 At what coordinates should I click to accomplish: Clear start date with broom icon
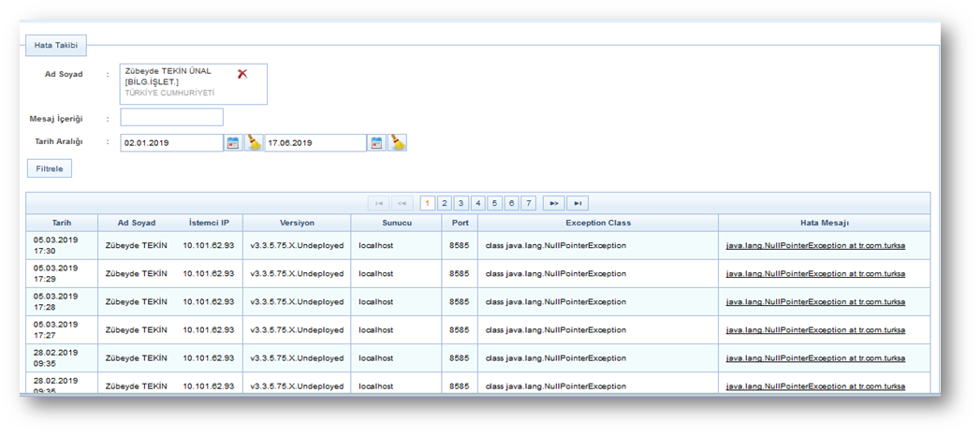coord(254,143)
